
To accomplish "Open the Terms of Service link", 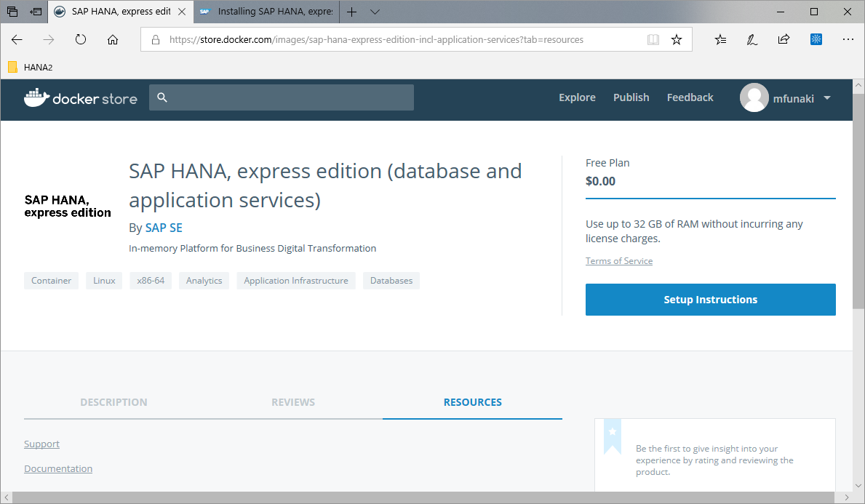I will pos(619,261).
